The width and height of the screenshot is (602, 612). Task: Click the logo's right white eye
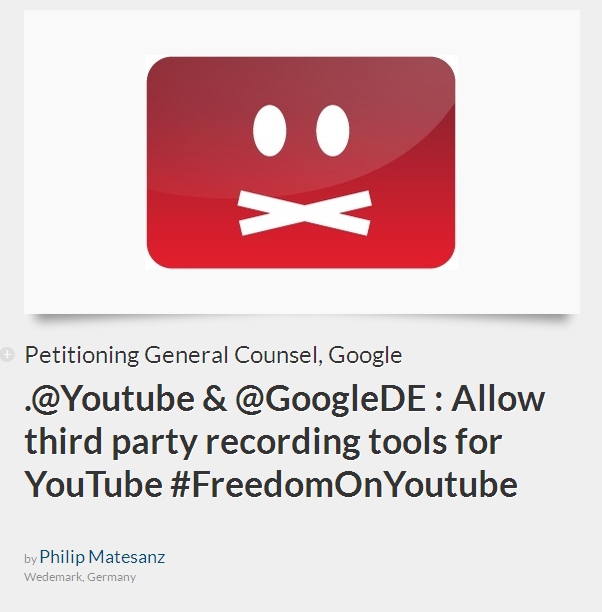[x=332, y=130]
